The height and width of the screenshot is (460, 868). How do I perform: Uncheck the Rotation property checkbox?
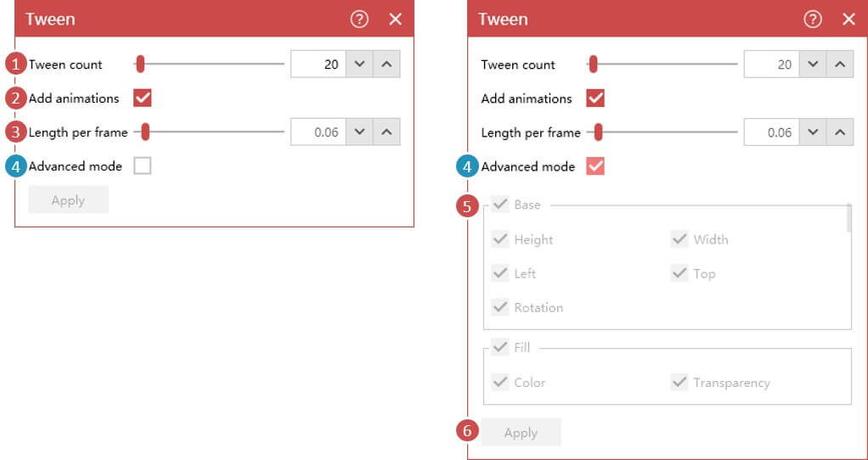click(x=500, y=307)
